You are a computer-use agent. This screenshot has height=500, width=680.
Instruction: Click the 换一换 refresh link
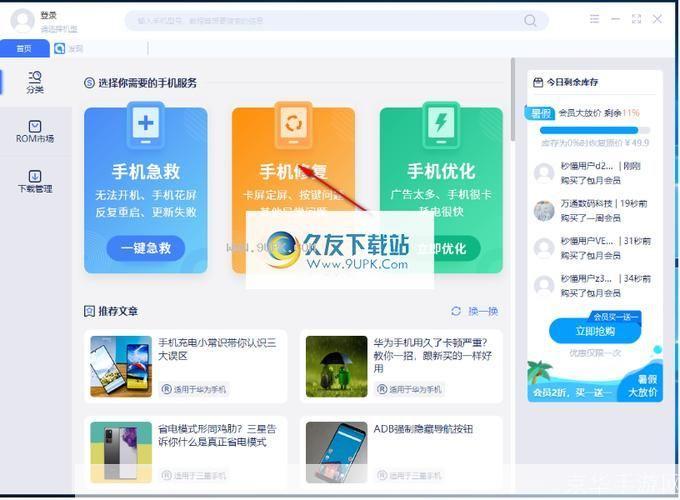point(483,311)
